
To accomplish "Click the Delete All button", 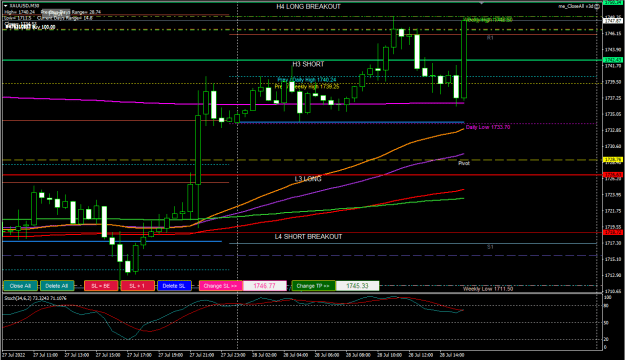I will pos(57,286).
